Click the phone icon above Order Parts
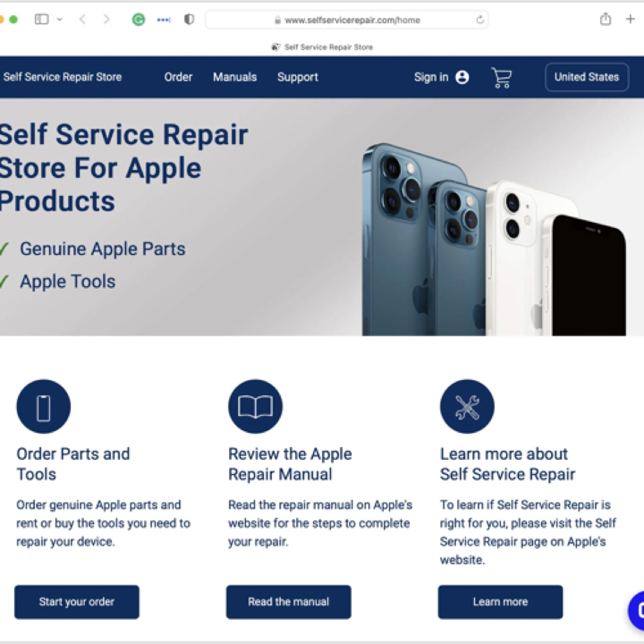644x644 pixels. 44,406
